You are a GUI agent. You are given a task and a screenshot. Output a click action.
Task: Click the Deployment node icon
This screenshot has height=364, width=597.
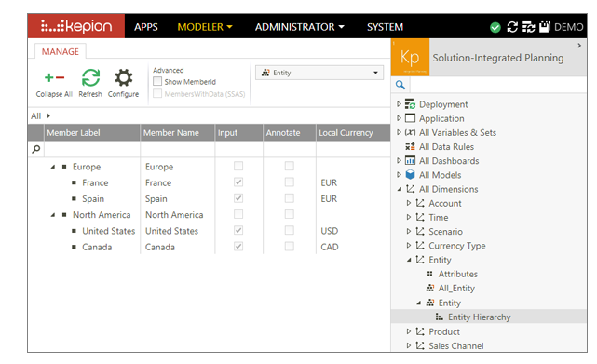coord(410,104)
